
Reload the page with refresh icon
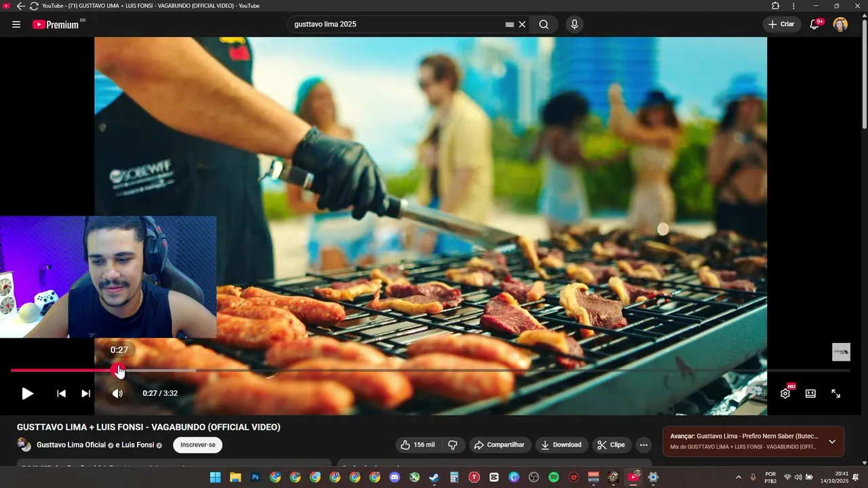point(34,6)
